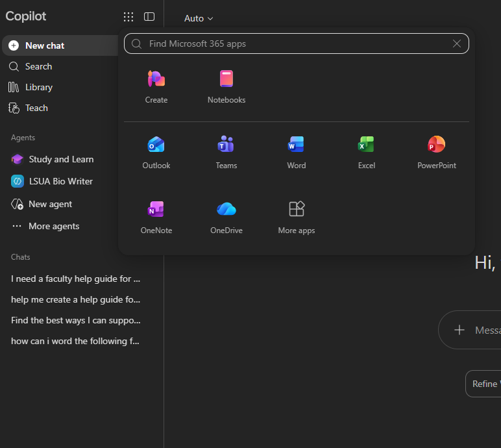This screenshot has width=501, height=448.
Task: Click the magnifier icon in the apps search box
Action: [136, 44]
